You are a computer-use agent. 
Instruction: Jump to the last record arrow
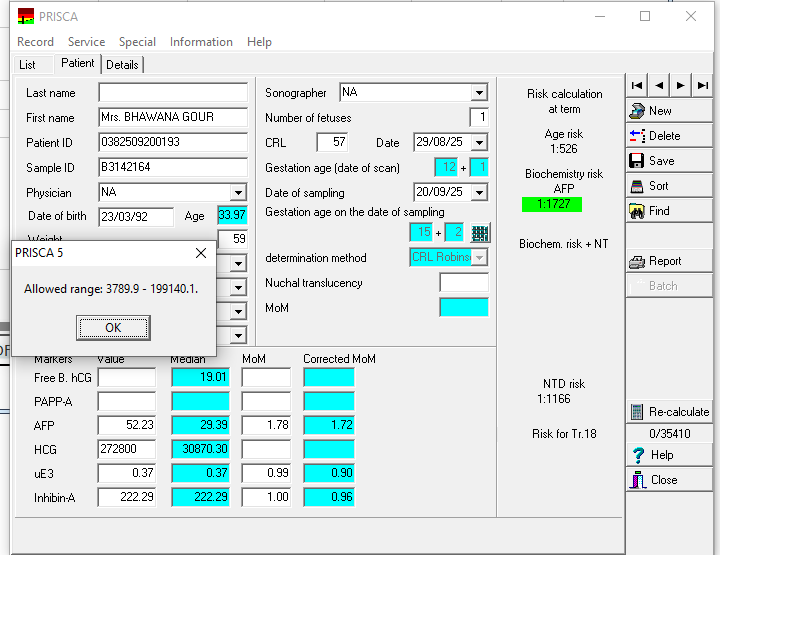click(703, 86)
